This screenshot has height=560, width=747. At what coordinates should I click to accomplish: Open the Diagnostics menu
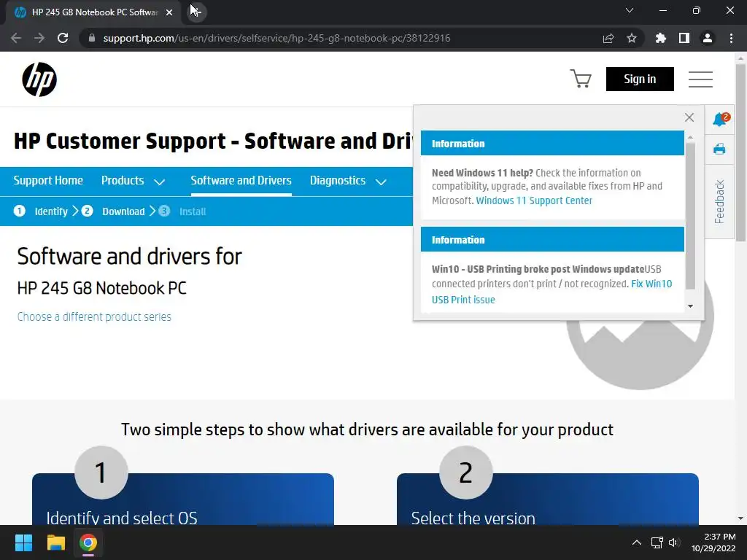click(338, 181)
